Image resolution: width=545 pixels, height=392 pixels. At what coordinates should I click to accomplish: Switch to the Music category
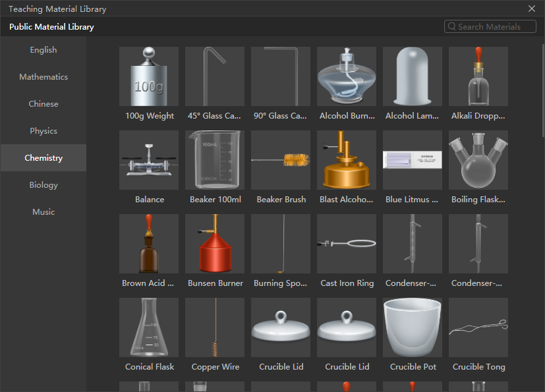click(43, 212)
